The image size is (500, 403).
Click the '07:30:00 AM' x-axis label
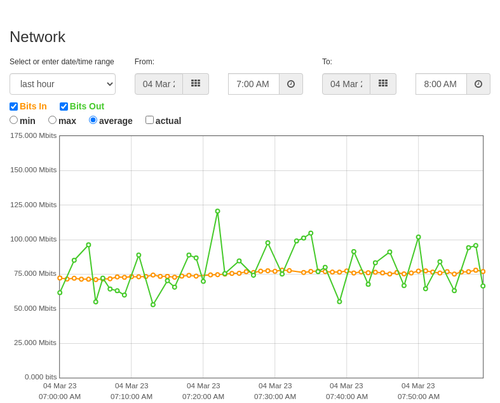(x=275, y=397)
